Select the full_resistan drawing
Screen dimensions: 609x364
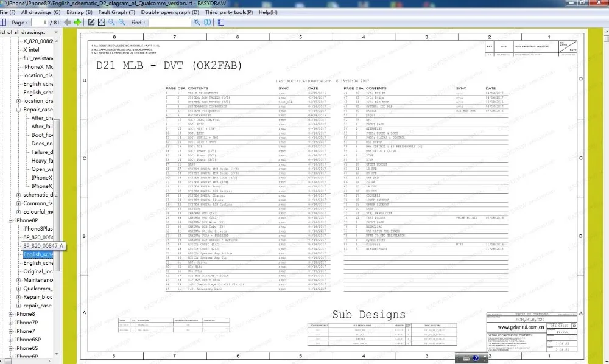pyautogui.click(x=38, y=58)
